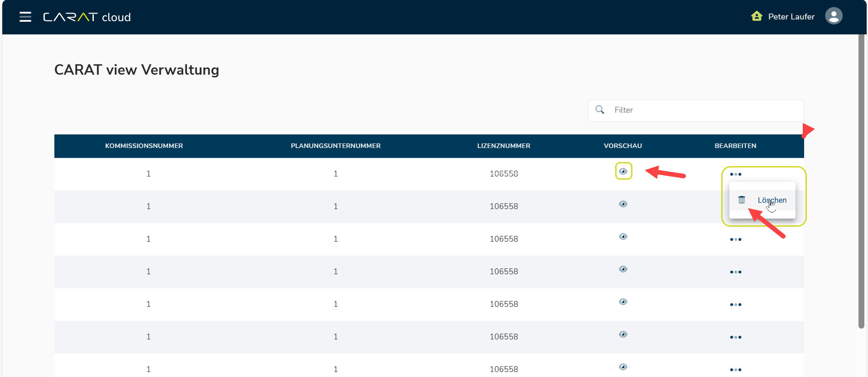Screen dimensions: 868x377
Task: Click the home icon beside Peter Laufer
Action: click(757, 17)
